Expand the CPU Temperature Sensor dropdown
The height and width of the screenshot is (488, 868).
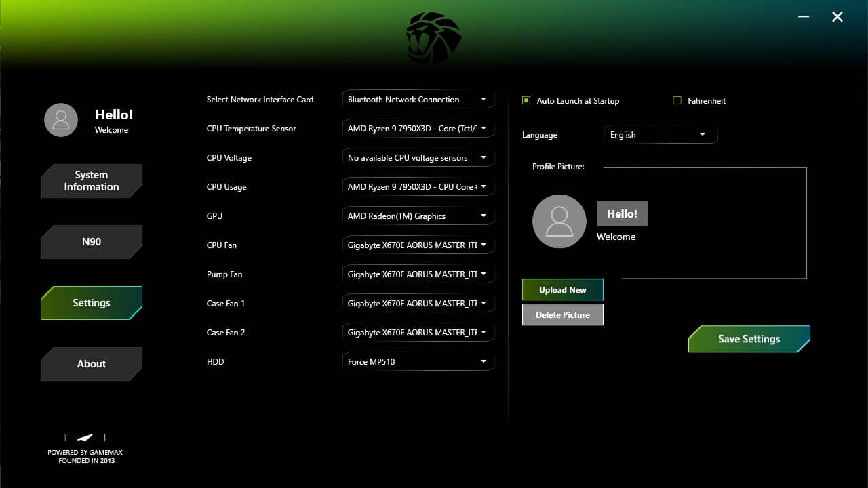click(x=418, y=129)
